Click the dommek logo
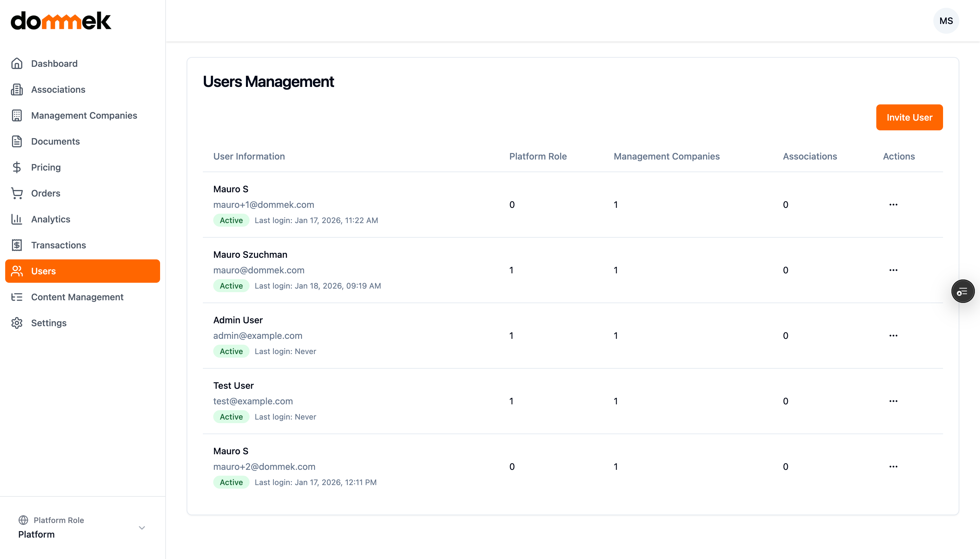Viewport: 980px width, 559px height. pos(61,21)
